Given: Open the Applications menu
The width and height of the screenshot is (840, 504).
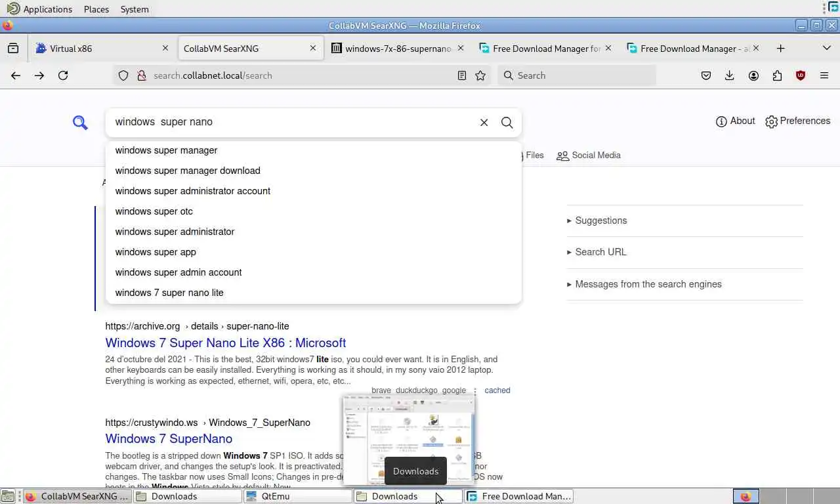Looking at the screenshot, I should coord(39,9).
